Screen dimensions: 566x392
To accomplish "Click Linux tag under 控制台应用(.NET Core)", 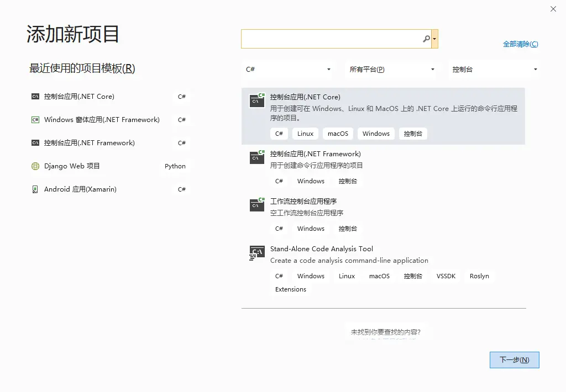I will tap(305, 134).
